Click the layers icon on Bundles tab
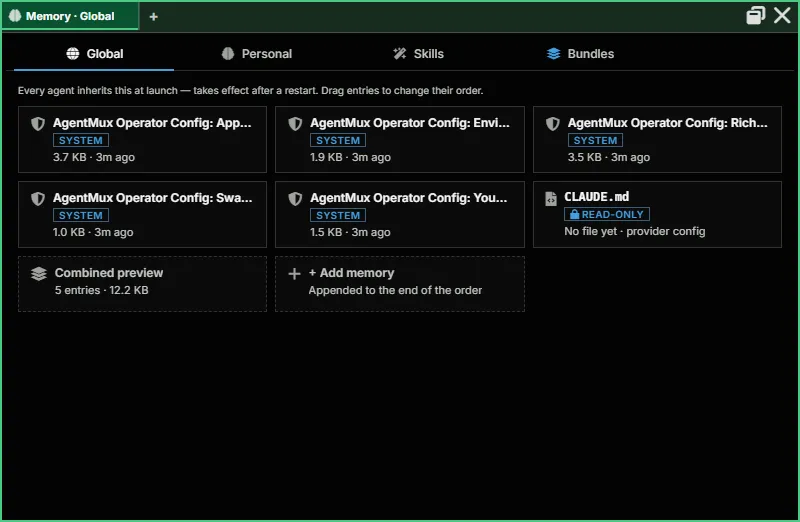Screen dimensions: 800x522 pos(554,54)
